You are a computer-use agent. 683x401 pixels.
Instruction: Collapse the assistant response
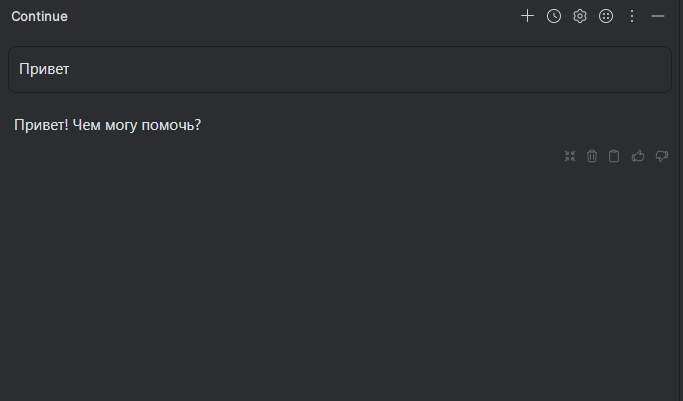[570, 156]
